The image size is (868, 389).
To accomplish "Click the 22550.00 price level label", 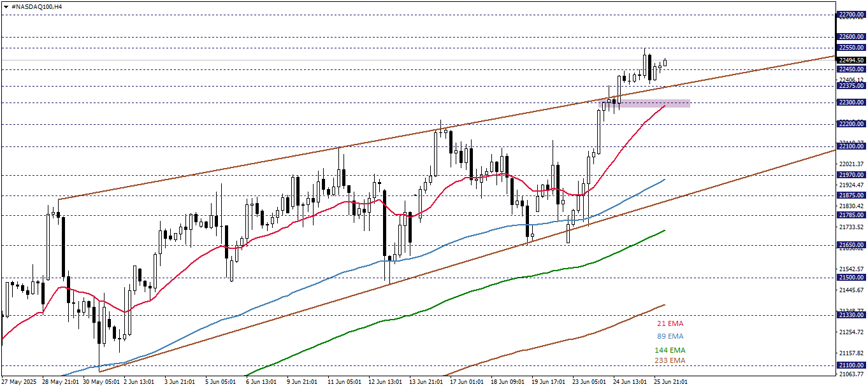I will (851, 48).
